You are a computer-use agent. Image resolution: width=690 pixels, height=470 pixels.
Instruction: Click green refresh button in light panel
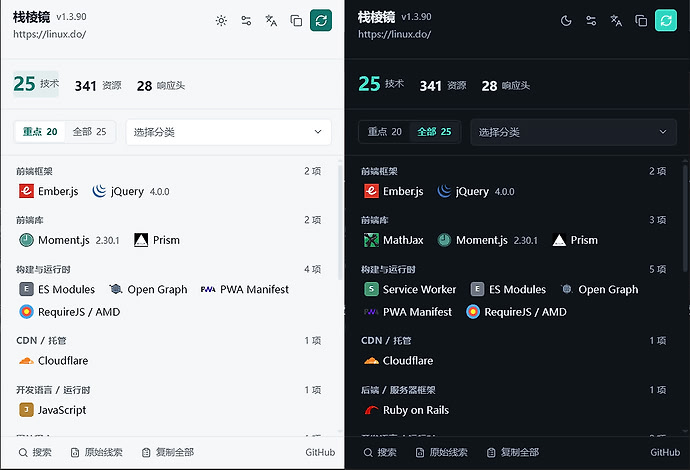click(321, 21)
